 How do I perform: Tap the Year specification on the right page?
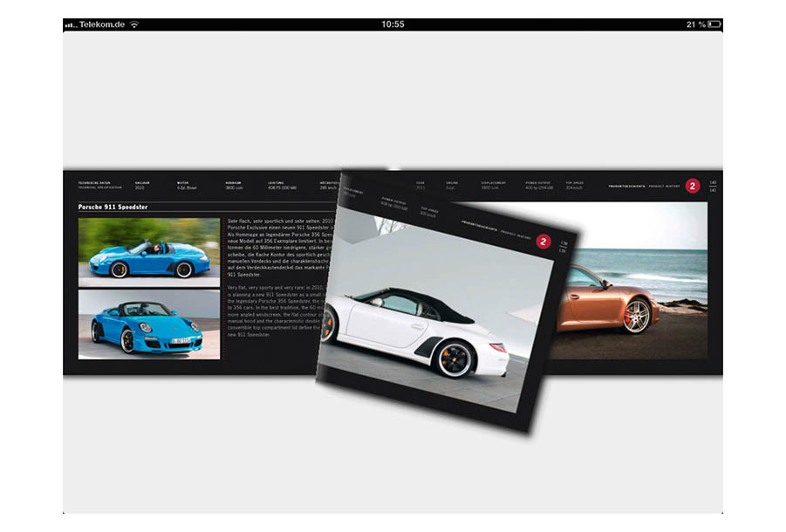420,186
